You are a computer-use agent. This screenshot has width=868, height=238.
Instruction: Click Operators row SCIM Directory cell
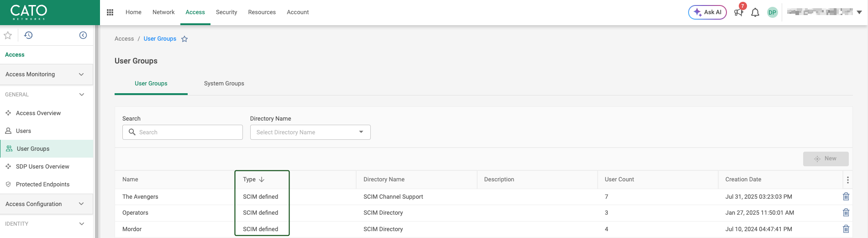click(383, 213)
